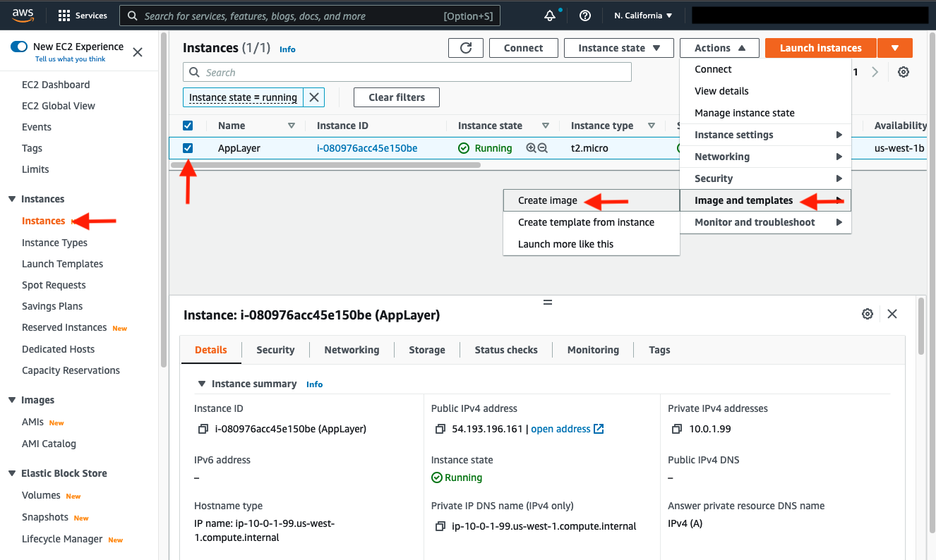Open the i-080976acc45e150be instance ID link
This screenshot has width=936, height=560.
[367, 148]
